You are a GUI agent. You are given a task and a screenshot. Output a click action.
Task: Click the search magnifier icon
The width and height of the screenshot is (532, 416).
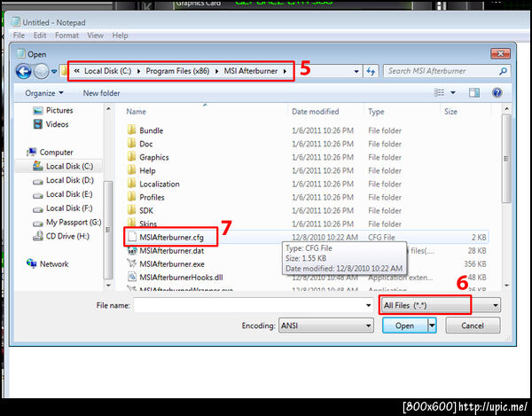click(503, 71)
